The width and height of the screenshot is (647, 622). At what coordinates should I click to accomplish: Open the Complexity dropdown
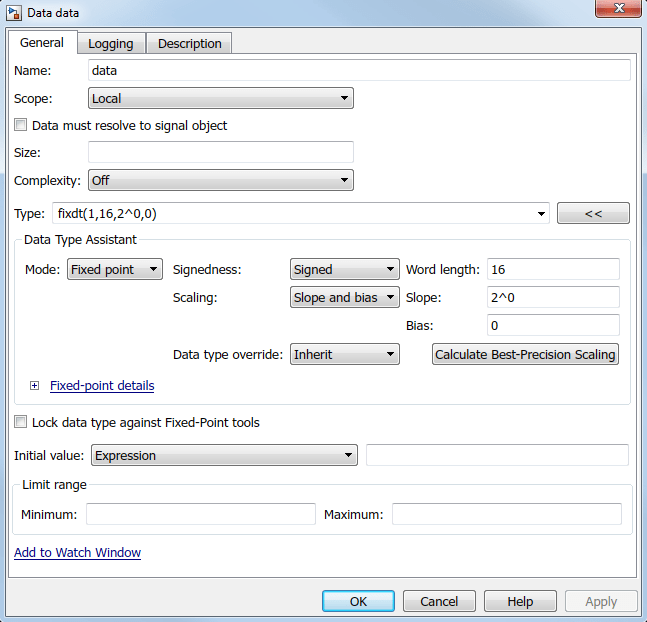[221, 180]
